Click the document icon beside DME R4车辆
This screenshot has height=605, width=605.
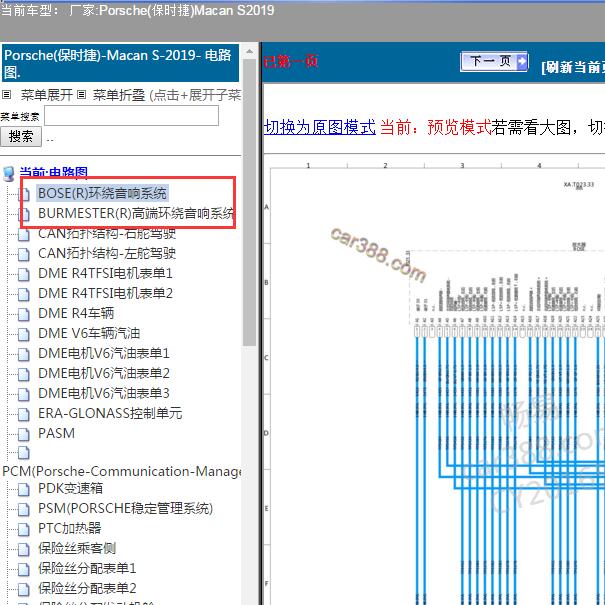(24, 314)
